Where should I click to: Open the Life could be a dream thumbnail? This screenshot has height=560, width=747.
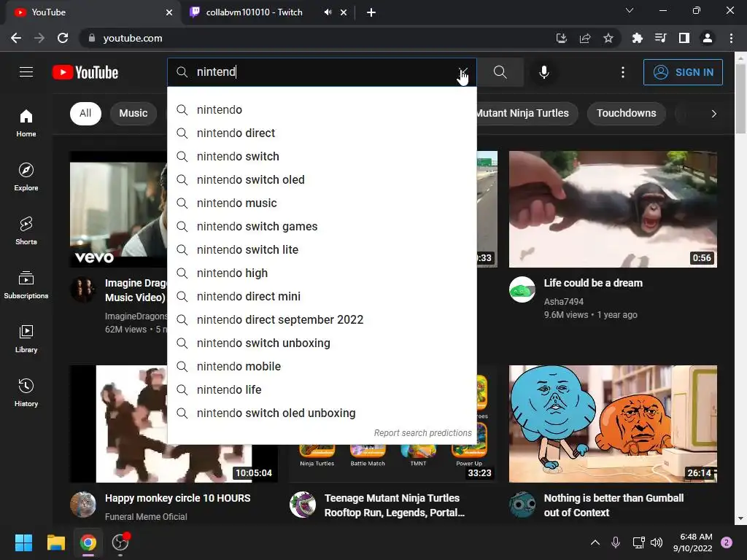click(613, 209)
